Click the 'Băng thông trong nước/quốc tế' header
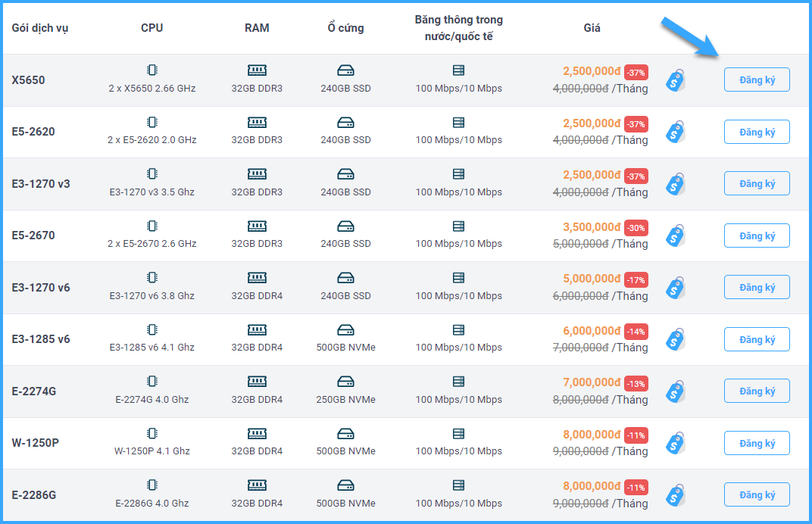This screenshot has width=812, height=524. [458, 28]
